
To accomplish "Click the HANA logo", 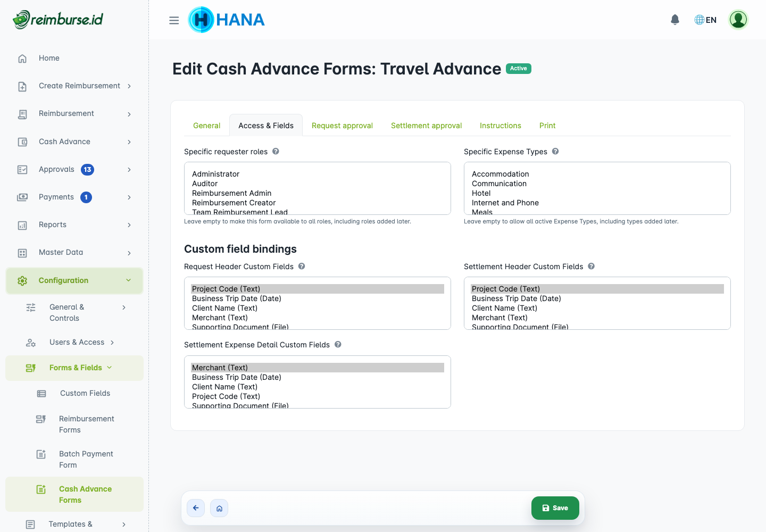I will tap(227, 20).
